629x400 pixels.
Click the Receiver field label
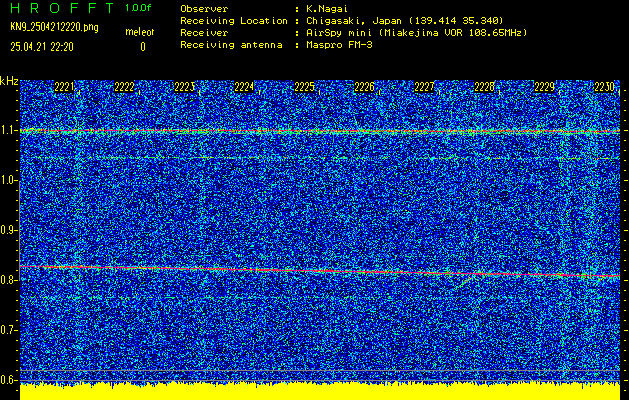[x=204, y=33]
